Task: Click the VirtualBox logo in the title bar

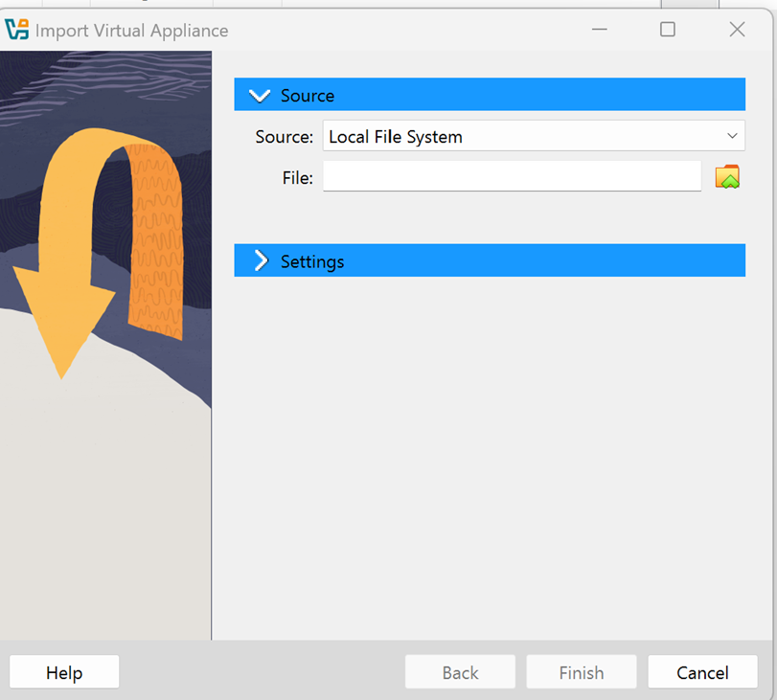Action: tap(17, 30)
